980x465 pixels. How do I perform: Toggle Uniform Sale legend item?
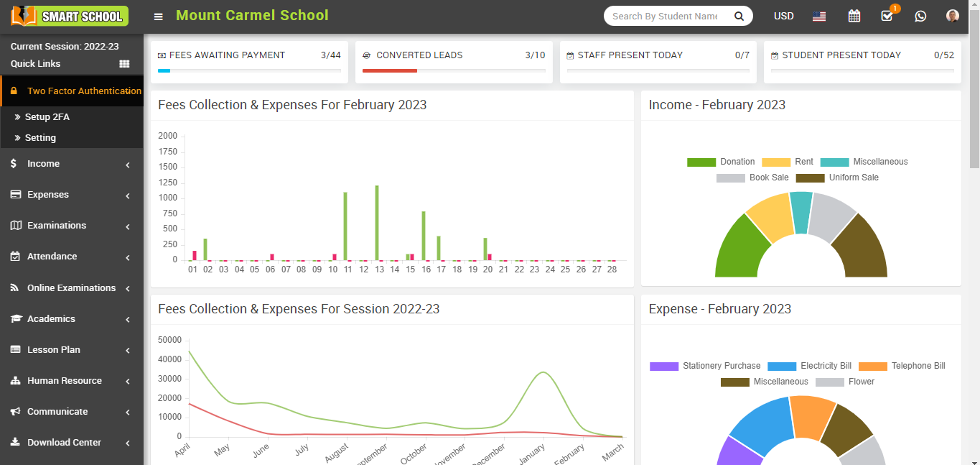[837, 178]
